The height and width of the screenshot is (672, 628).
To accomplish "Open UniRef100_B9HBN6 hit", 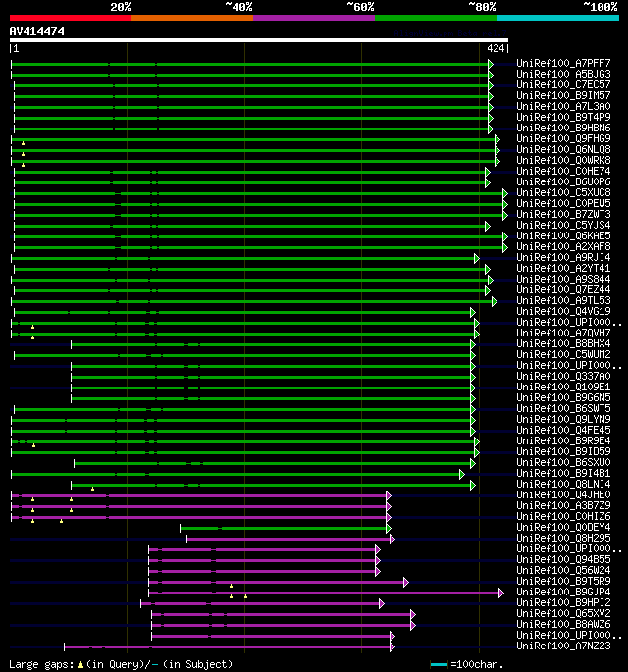I will point(563,128).
